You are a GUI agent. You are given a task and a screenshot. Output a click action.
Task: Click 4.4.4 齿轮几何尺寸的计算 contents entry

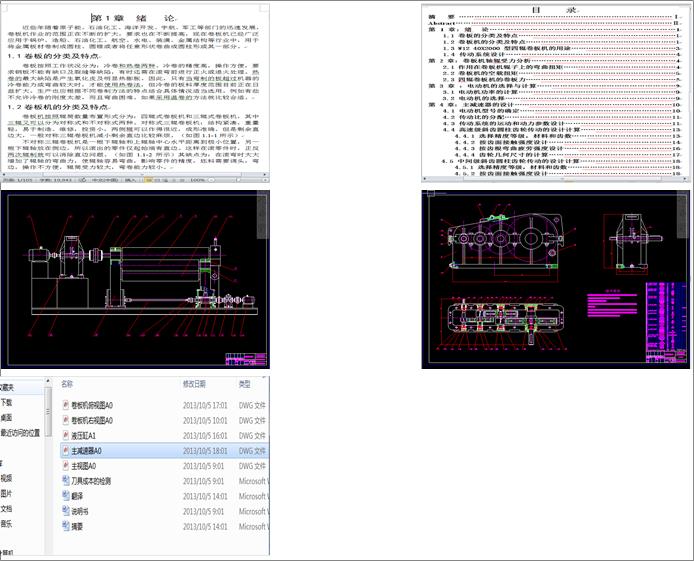pos(568,155)
